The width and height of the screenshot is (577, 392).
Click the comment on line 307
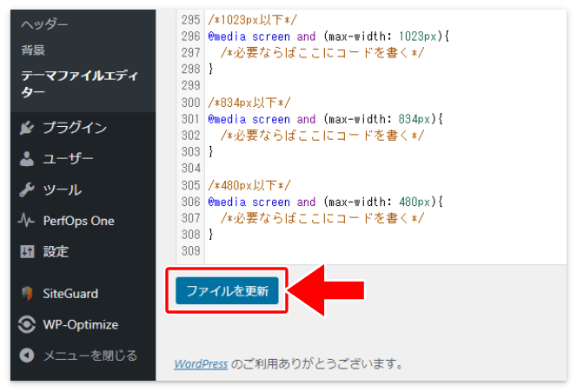click(x=322, y=218)
